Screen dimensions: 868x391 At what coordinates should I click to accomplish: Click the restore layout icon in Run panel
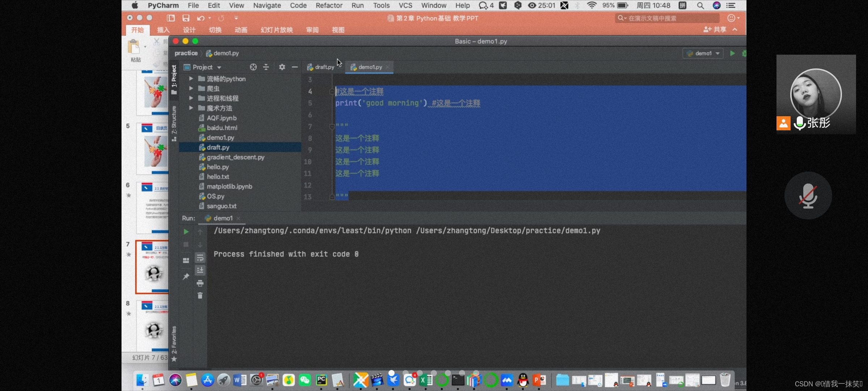(x=186, y=260)
